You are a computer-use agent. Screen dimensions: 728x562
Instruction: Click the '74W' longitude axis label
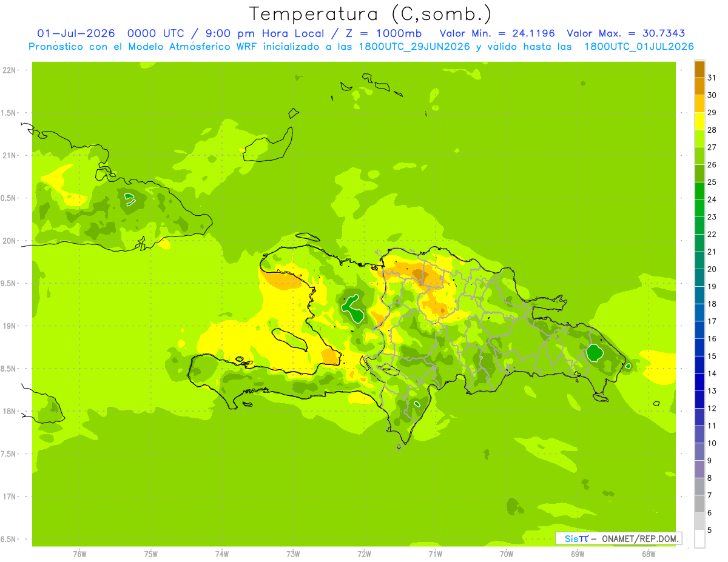(222, 554)
